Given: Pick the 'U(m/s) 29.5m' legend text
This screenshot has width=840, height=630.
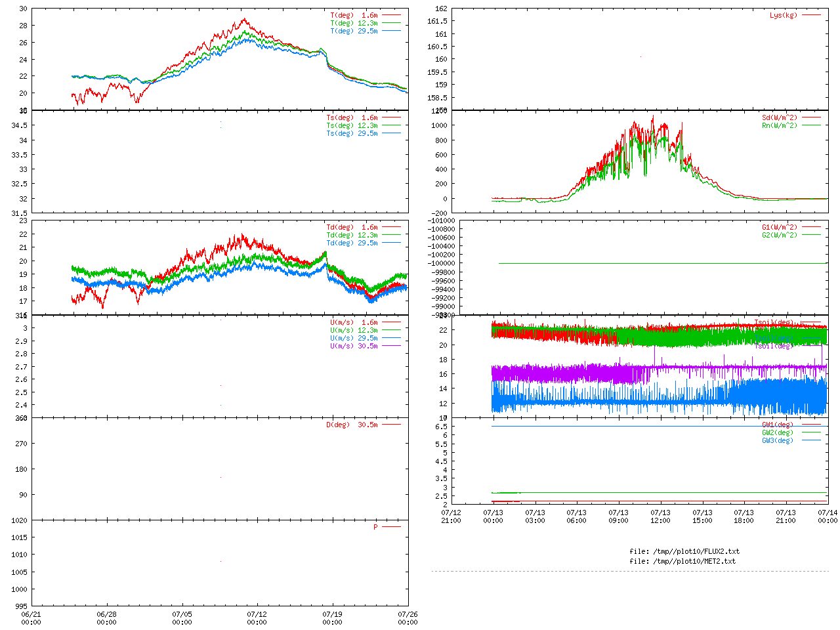Looking at the screenshot, I should tap(354, 339).
